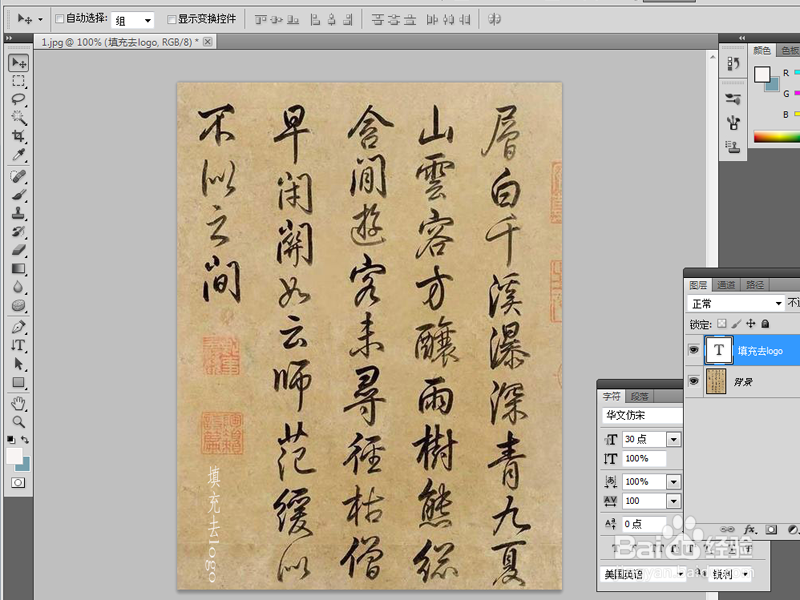Open the 华文仿宋 font family dropdown
The height and width of the screenshot is (600, 800).
coord(643,415)
